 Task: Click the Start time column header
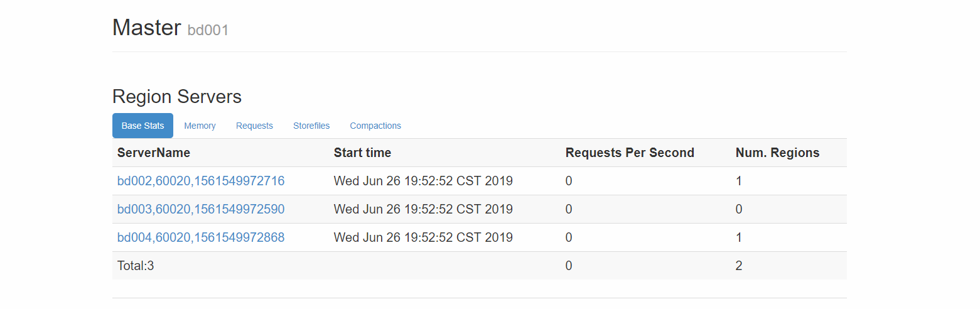click(x=362, y=153)
